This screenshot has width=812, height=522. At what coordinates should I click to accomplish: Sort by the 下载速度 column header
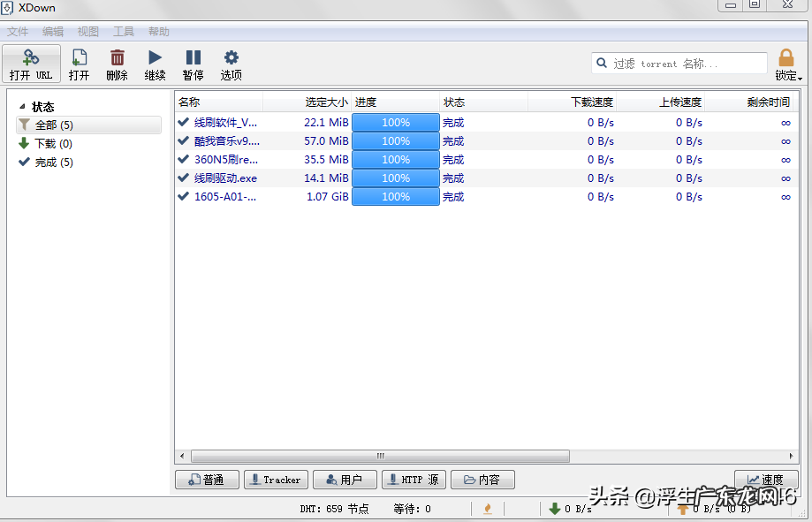pyautogui.click(x=573, y=102)
